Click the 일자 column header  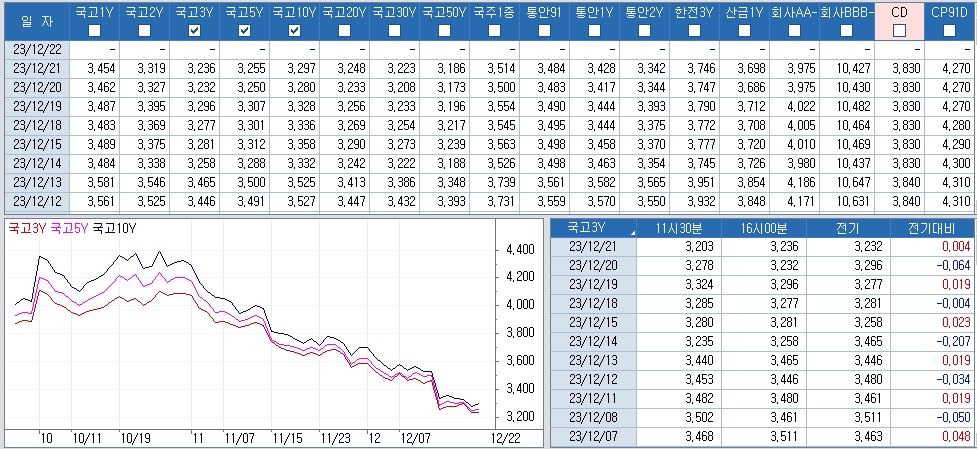(x=35, y=20)
